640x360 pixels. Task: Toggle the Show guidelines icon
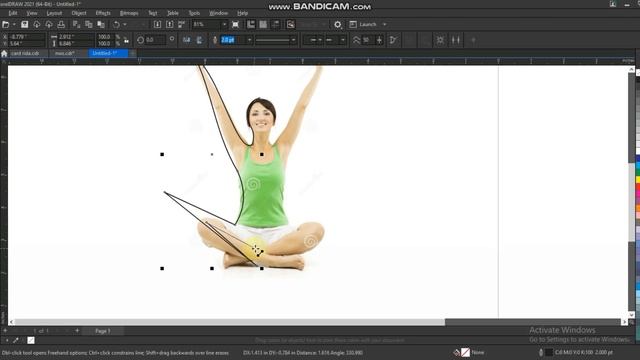tap(276, 24)
